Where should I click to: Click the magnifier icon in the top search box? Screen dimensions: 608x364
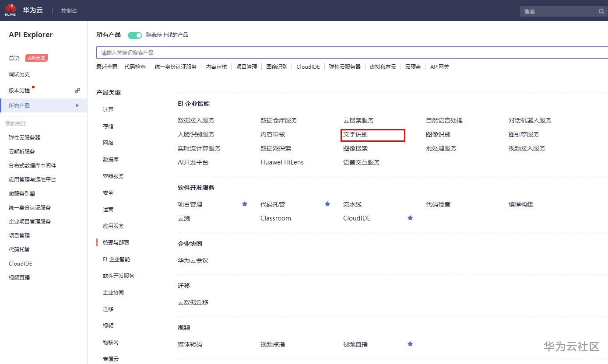pos(601,11)
